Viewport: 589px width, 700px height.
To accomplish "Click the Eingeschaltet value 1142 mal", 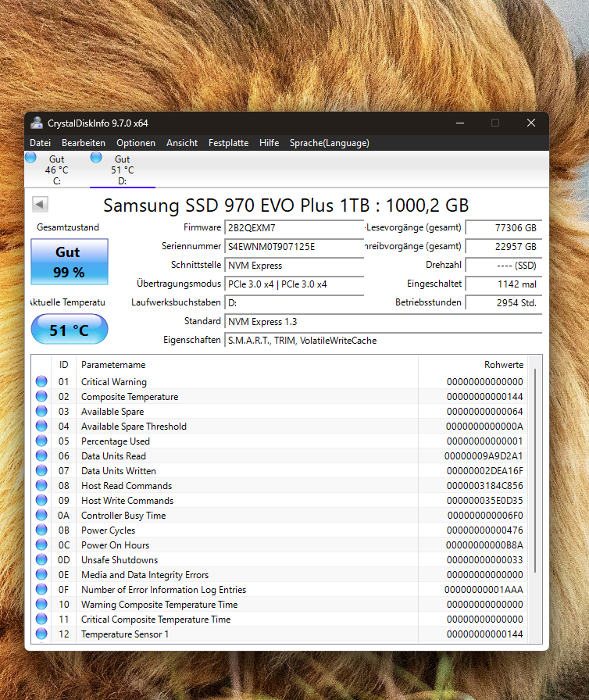I will coord(504,284).
